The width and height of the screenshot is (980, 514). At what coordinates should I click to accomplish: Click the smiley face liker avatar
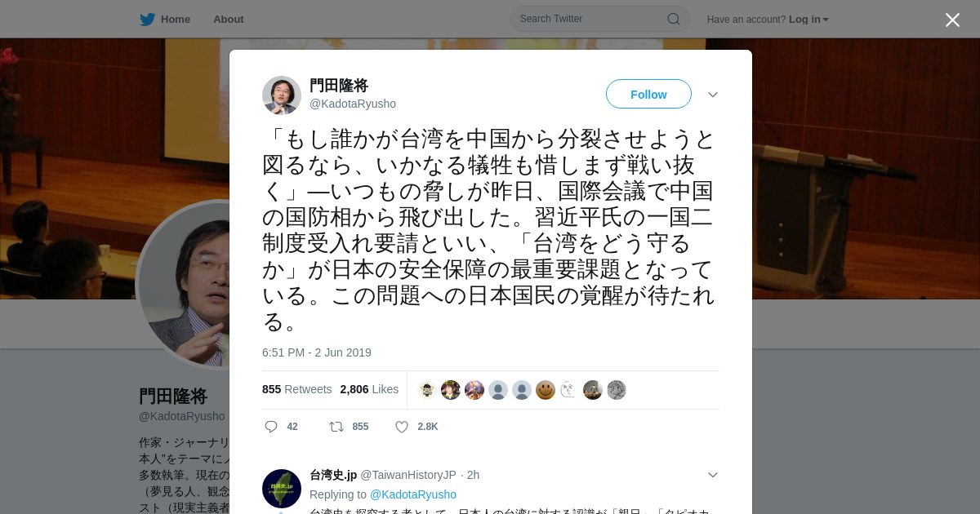546,390
